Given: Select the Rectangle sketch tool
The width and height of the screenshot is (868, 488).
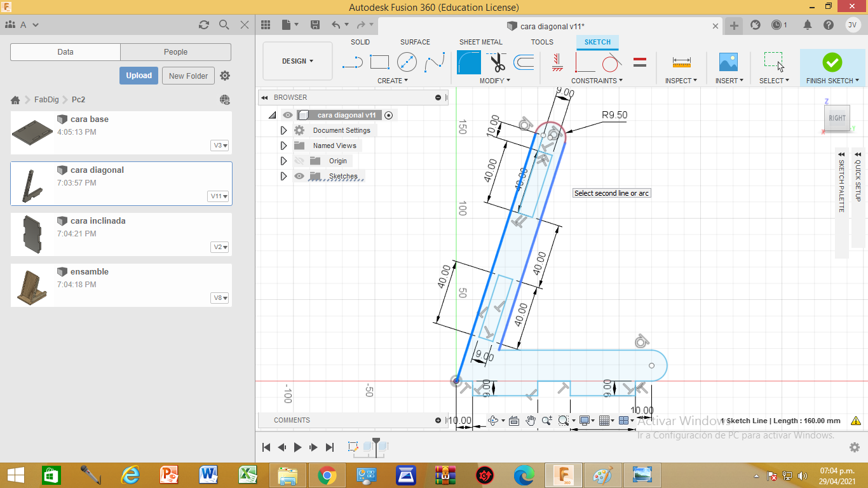Looking at the screenshot, I should 379,62.
